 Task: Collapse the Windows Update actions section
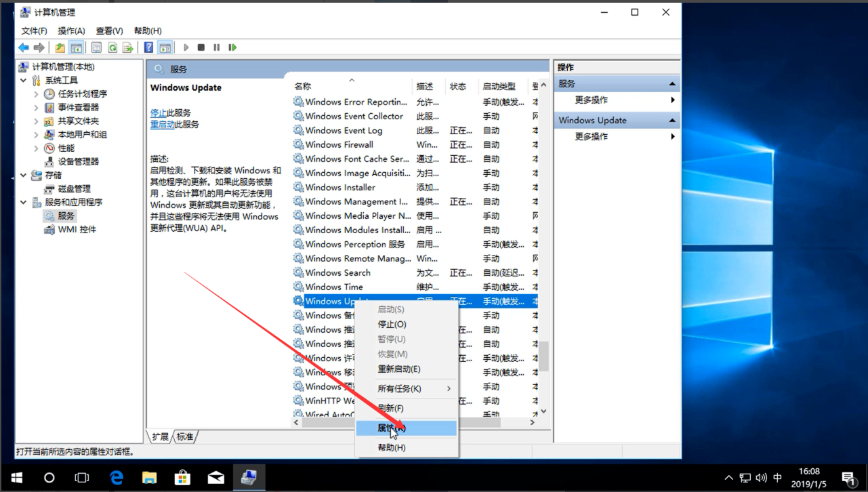pyautogui.click(x=672, y=121)
